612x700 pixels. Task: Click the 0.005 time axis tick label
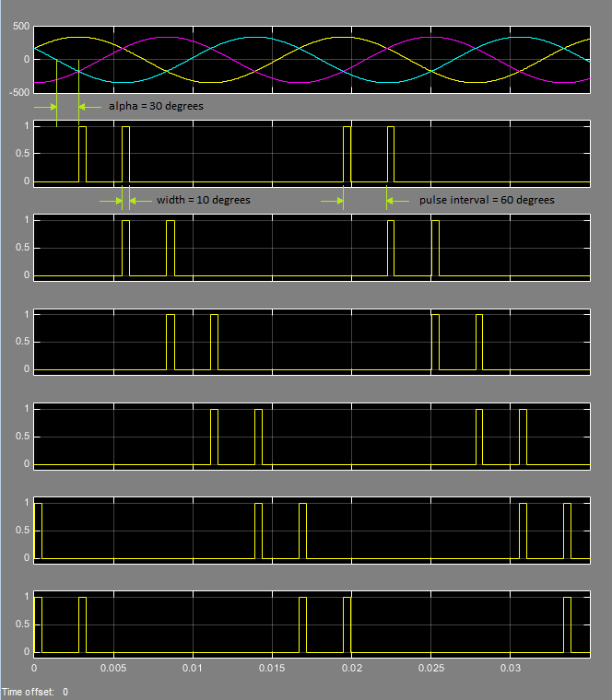(113, 669)
